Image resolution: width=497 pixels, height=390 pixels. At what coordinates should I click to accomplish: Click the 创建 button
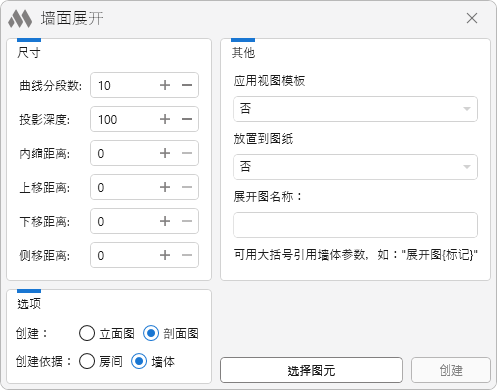451,370
